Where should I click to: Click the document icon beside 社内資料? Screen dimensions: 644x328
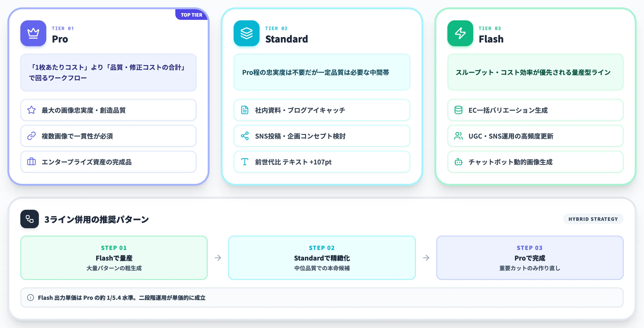tap(245, 110)
